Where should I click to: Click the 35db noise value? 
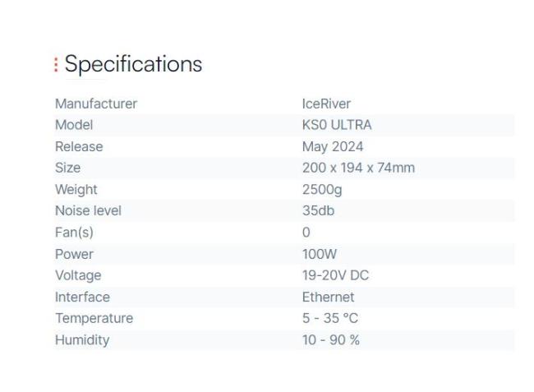point(318,211)
